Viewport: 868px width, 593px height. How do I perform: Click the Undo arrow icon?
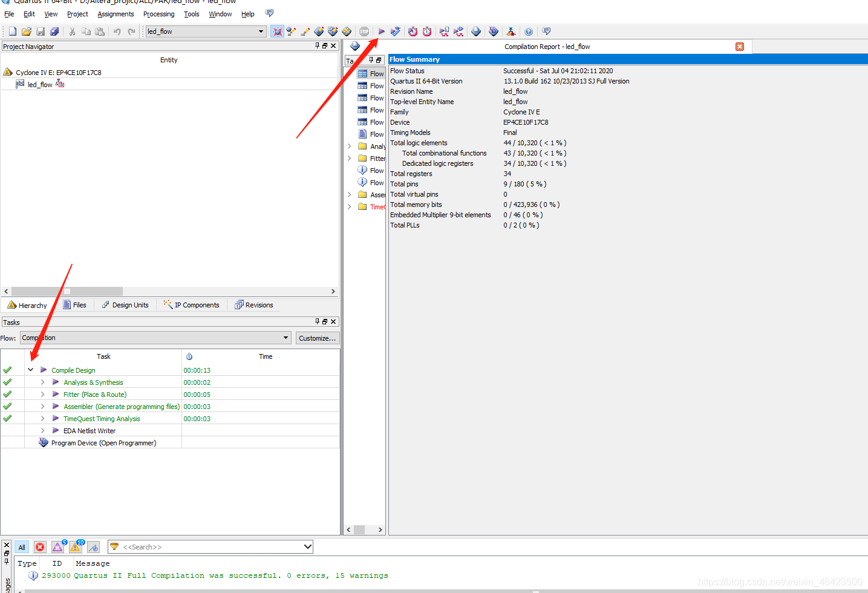coord(117,31)
